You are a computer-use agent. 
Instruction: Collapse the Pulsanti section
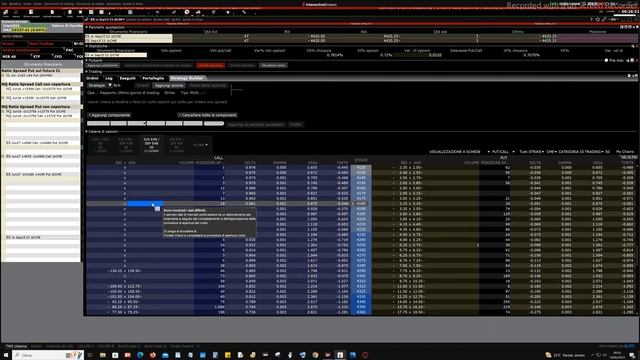tap(87, 60)
